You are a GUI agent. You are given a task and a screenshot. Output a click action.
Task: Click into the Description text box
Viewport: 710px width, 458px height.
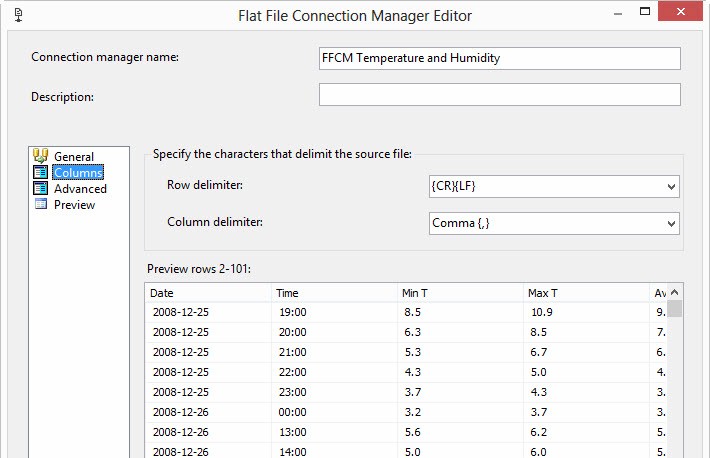pyautogui.click(x=499, y=94)
